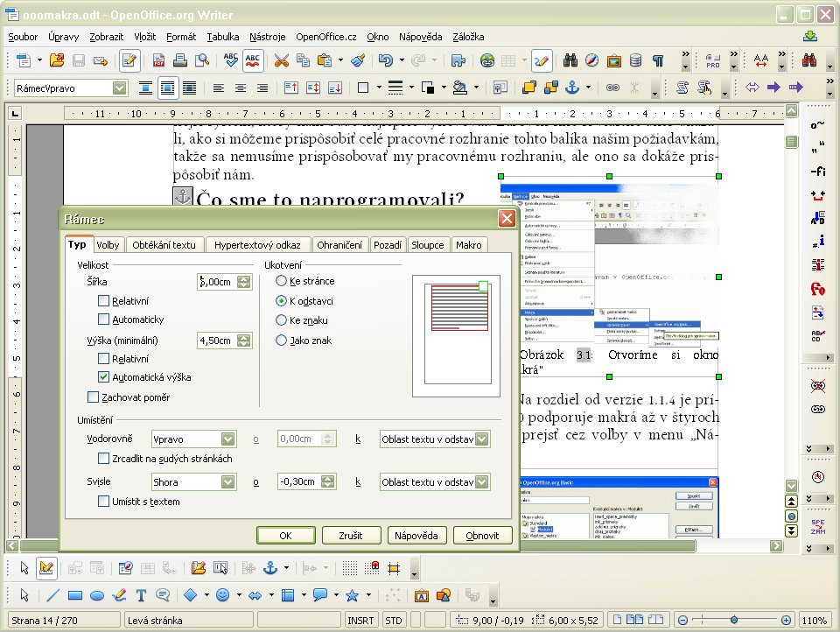Screen dimensions: 840x632
Task: Enable the Umístit s textem checkbox
Action: point(104,502)
